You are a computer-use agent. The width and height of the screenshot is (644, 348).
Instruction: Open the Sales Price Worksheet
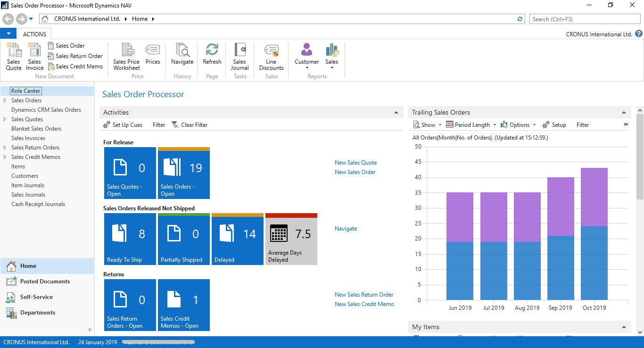pos(126,57)
